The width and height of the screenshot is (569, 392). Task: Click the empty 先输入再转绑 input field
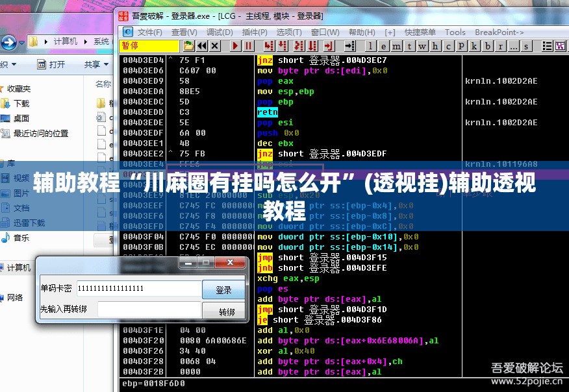(x=149, y=310)
